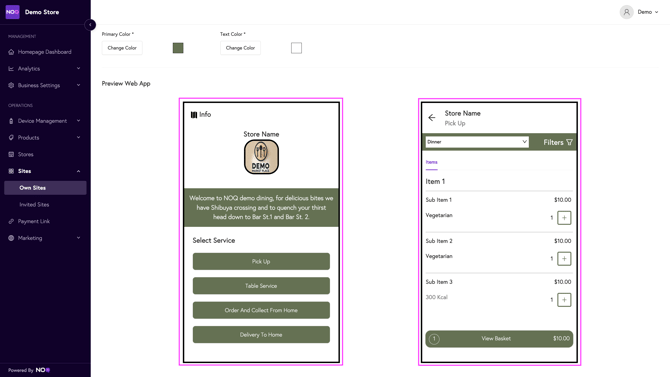Click the Filters funnel icon
This screenshot has height=377, width=670.
pos(569,142)
